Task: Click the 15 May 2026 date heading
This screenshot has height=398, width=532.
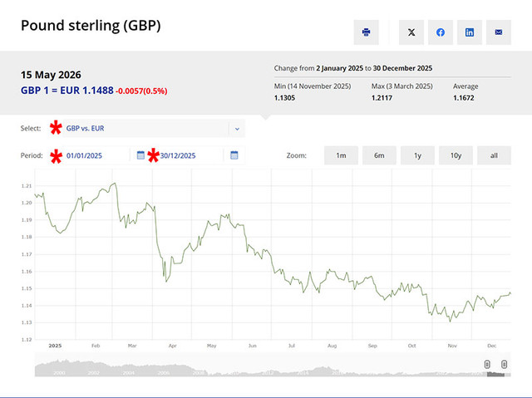Action: [x=51, y=75]
